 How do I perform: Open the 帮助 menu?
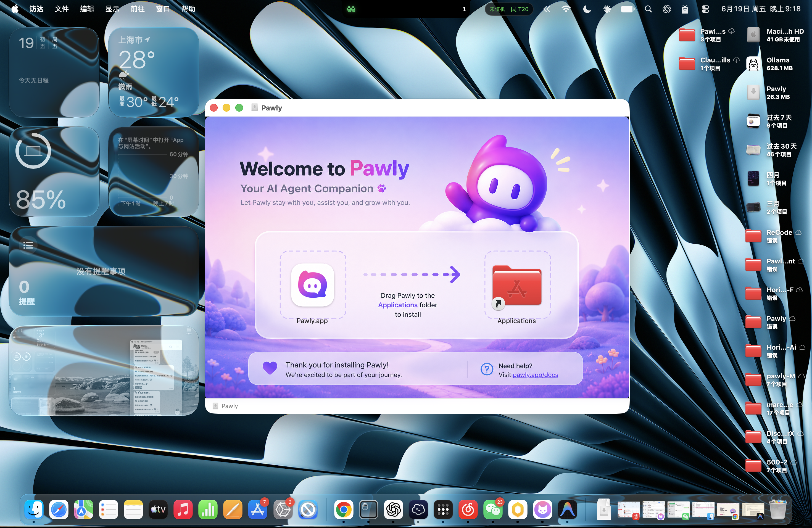click(x=188, y=9)
